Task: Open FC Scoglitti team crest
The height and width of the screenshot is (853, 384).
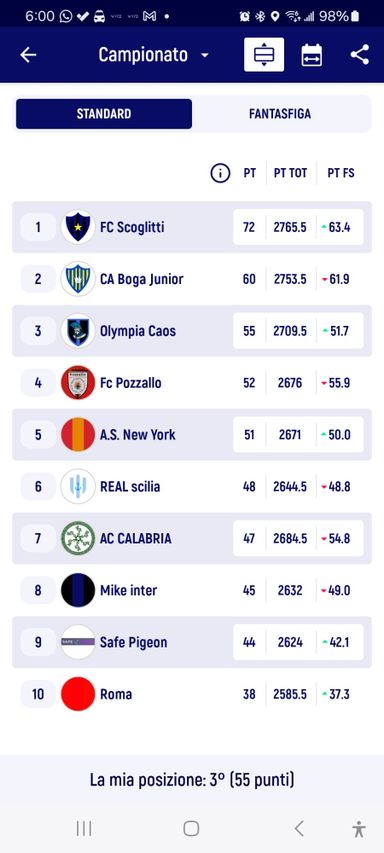Action: pyautogui.click(x=78, y=227)
